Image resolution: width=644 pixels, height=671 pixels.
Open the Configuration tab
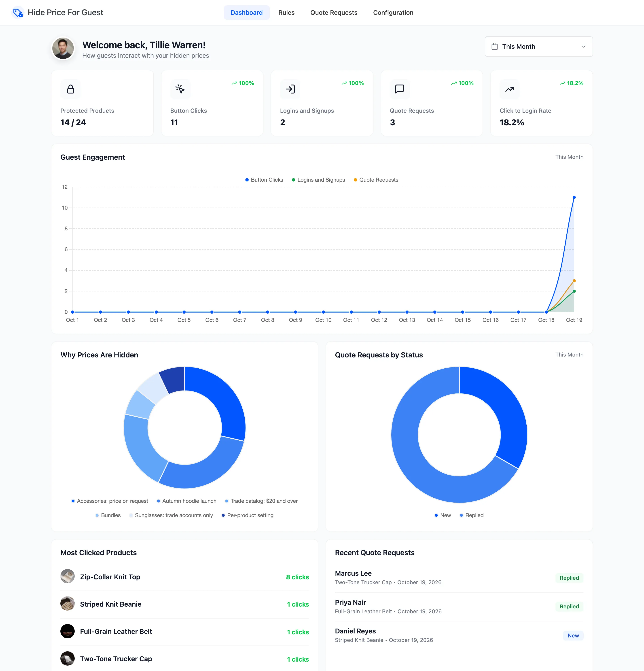[393, 13]
